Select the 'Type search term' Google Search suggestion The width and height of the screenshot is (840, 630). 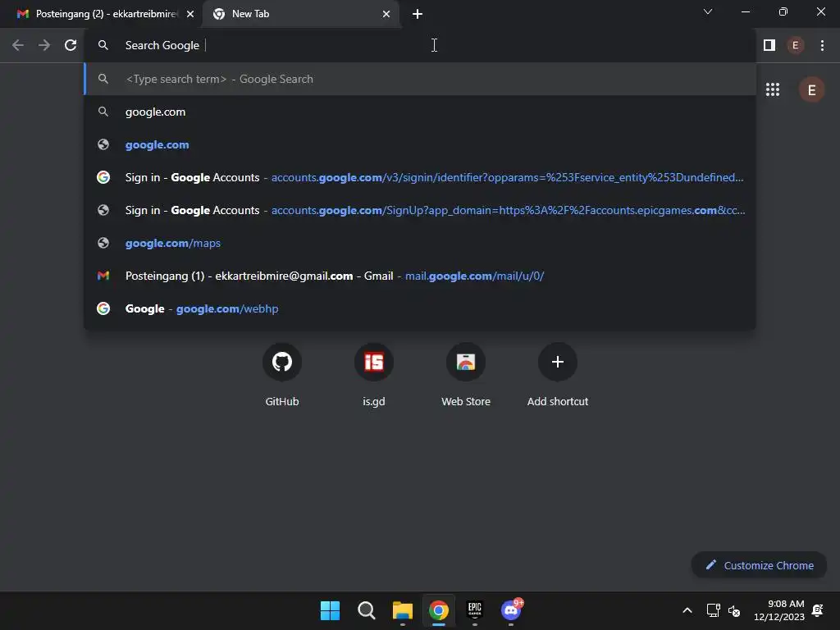point(421,79)
